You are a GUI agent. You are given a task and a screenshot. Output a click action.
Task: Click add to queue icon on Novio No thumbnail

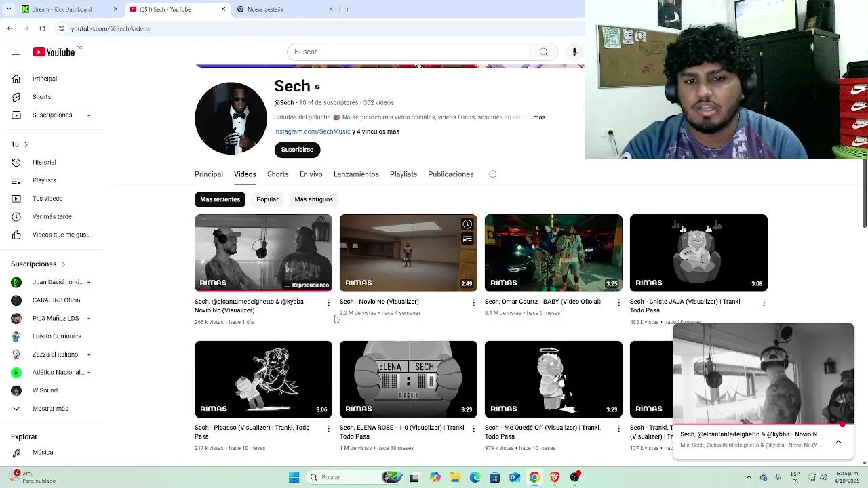pos(467,239)
